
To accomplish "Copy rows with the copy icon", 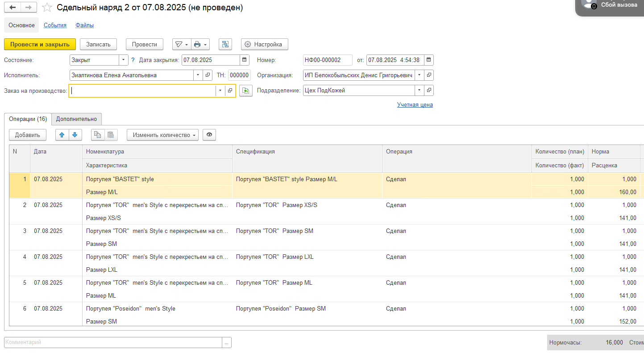I will pyautogui.click(x=98, y=134).
